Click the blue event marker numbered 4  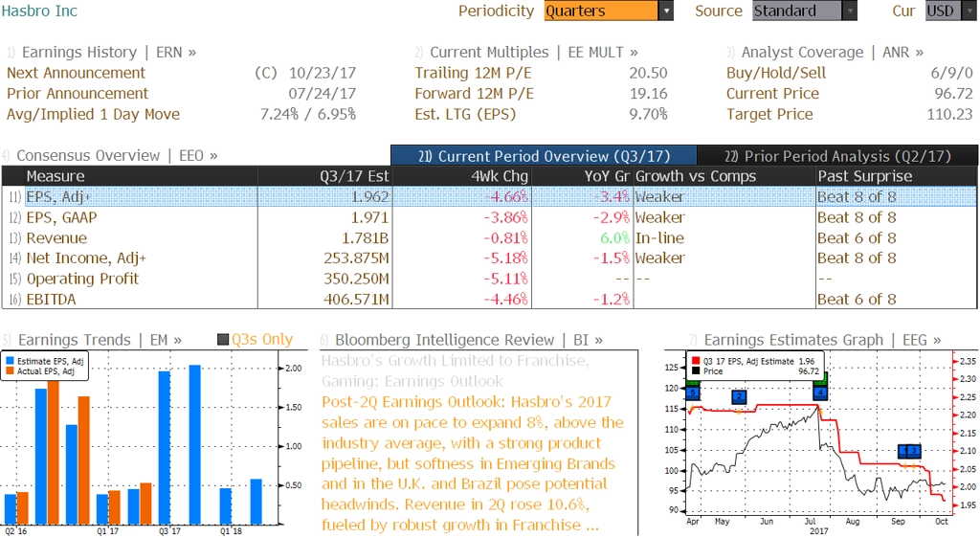pyautogui.click(x=820, y=392)
